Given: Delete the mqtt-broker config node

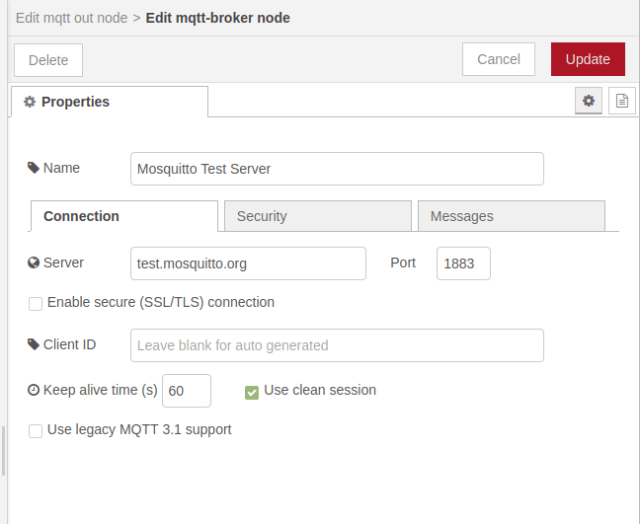Looking at the screenshot, I should coord(48,60).
